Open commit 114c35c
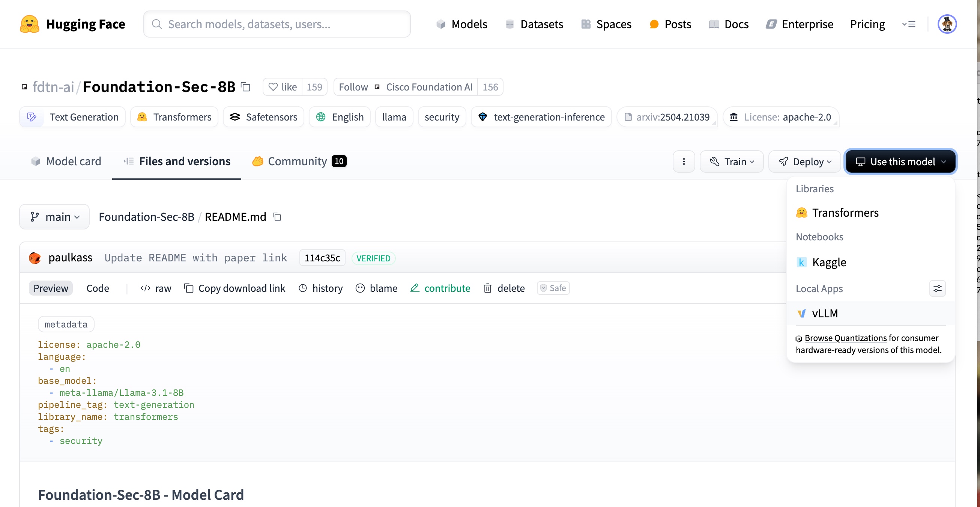 (x=322, y=258)
